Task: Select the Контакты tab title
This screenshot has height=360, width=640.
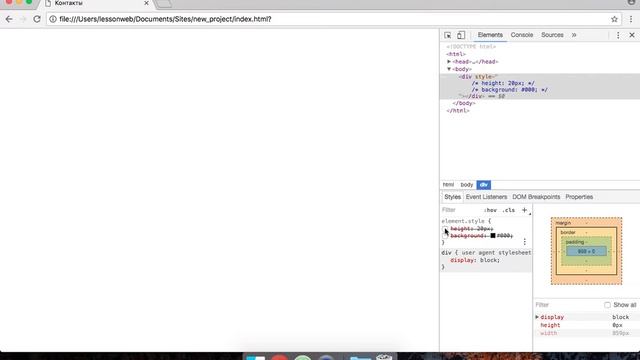Action: coord(69,3)
